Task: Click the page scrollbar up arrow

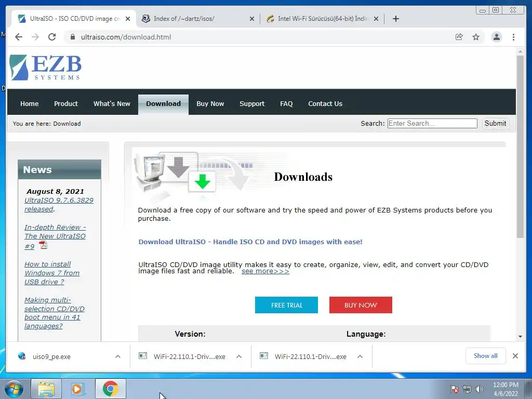Action: pos(520,52)
